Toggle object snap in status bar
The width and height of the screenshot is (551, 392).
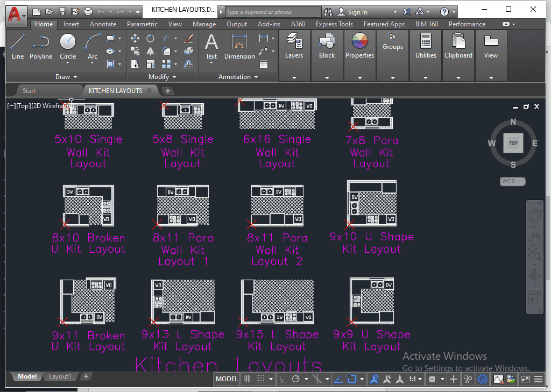pyautogui.click(x=351, y=379)
